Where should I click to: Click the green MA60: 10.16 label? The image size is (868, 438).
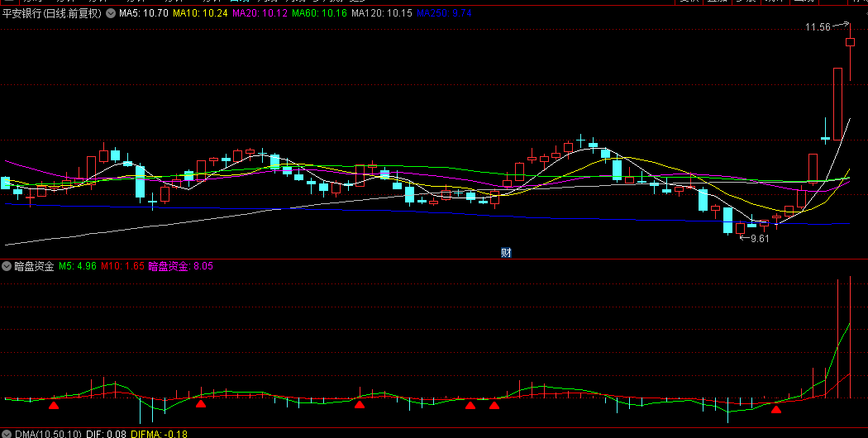point(319,13)
